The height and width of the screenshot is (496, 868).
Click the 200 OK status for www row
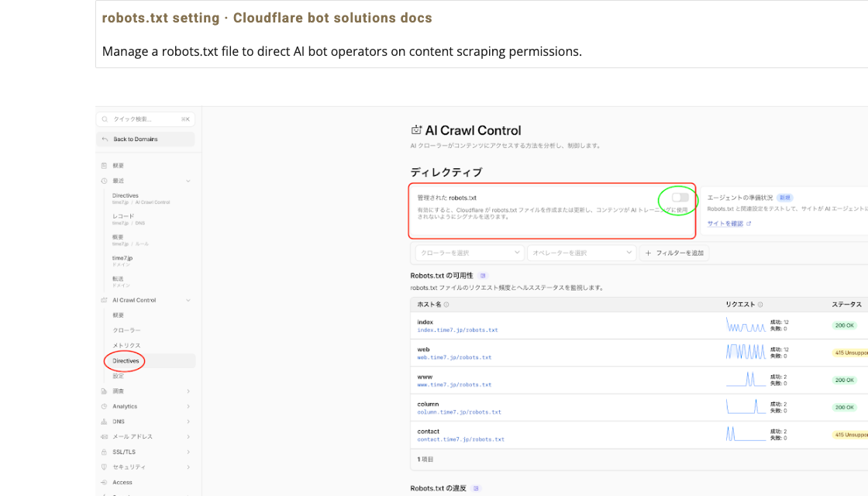[x=844, y=381]
